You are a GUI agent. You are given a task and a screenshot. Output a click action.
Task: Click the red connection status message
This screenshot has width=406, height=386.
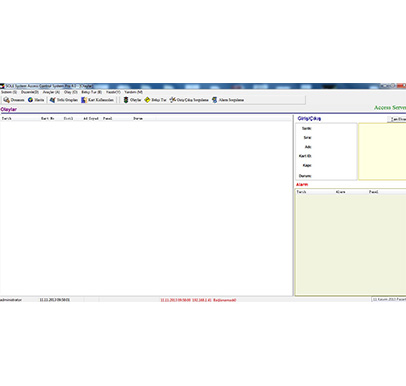pos(198,300)
